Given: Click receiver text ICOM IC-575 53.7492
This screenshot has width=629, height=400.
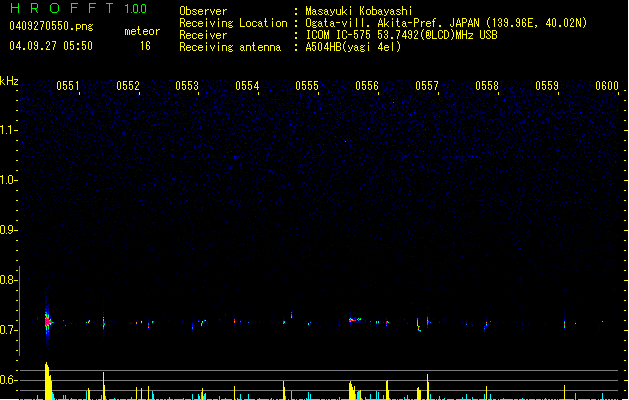Looking at the screenshot, I should click(x=401, y=35).
